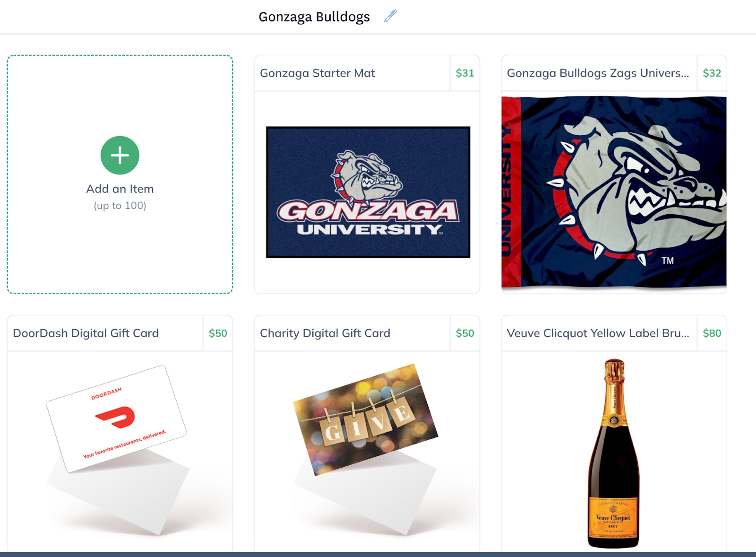
Task: Open the Gonzaga Starter Mat title
Action: 318,73
